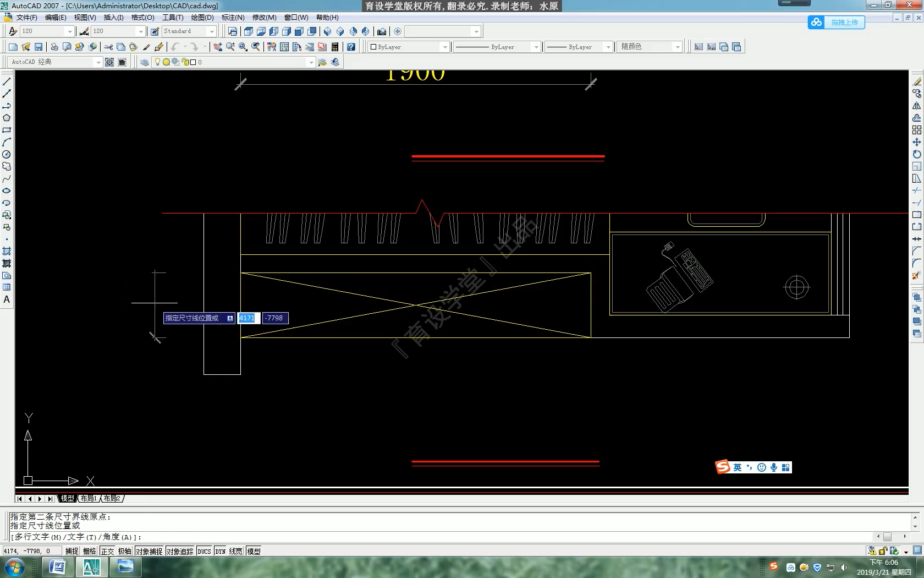Select the Rotate modify tool
The height and width of the screenshot is (578, 924).
click(916, 154)
